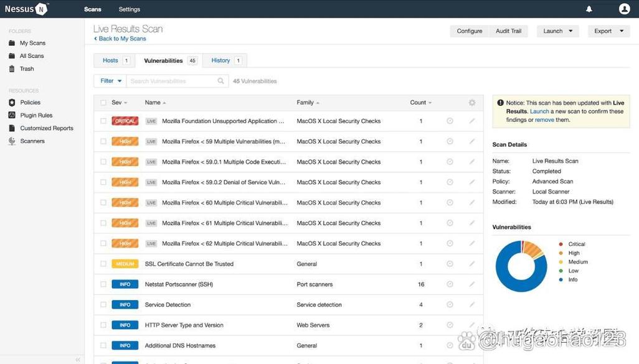Follow the Back to My Scans link

coord(121,39)
